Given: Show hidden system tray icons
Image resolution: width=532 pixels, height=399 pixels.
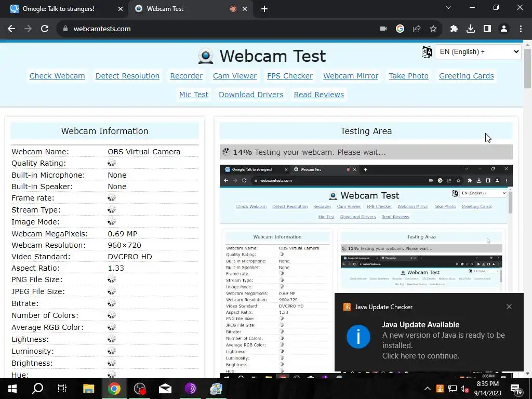Looking at the screenshot, I should click(428, 389).
